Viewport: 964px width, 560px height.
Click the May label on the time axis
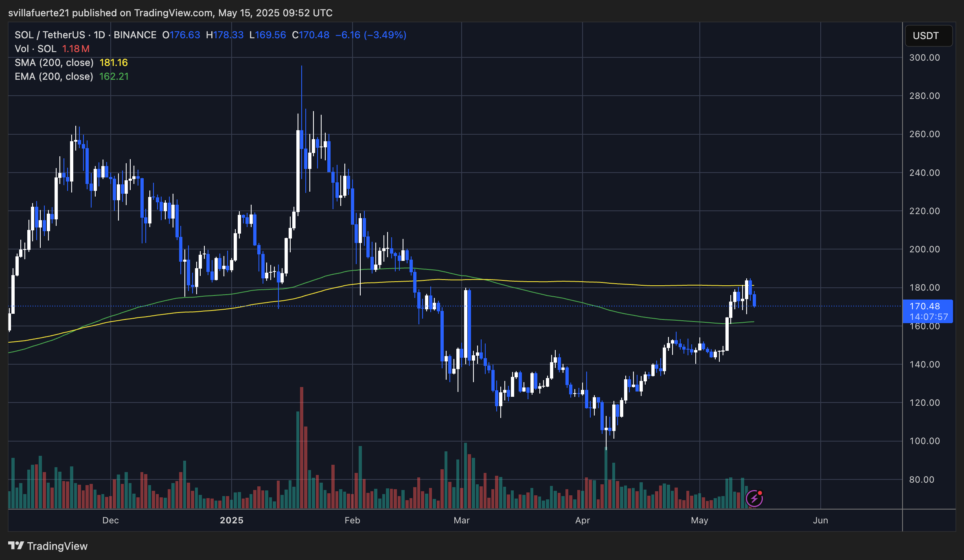tap(699, 520)
